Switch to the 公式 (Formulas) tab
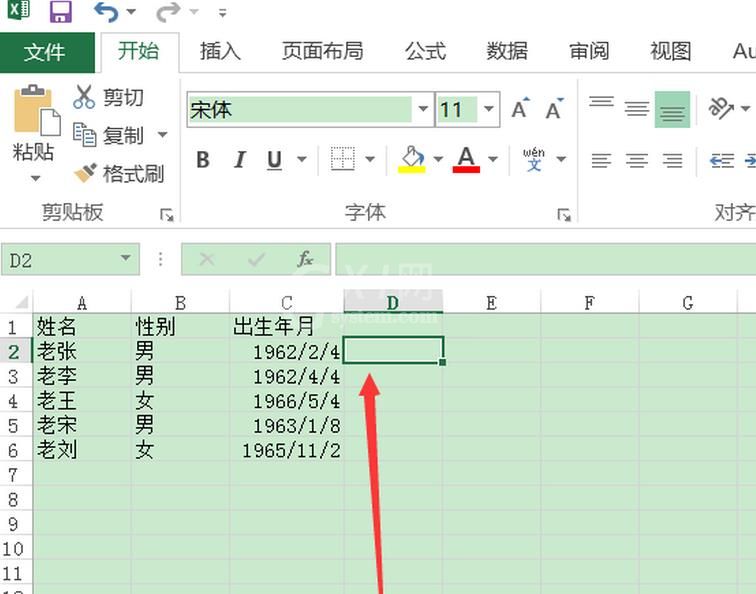Viewport: 756px width, 594px height. click(425, 52)
